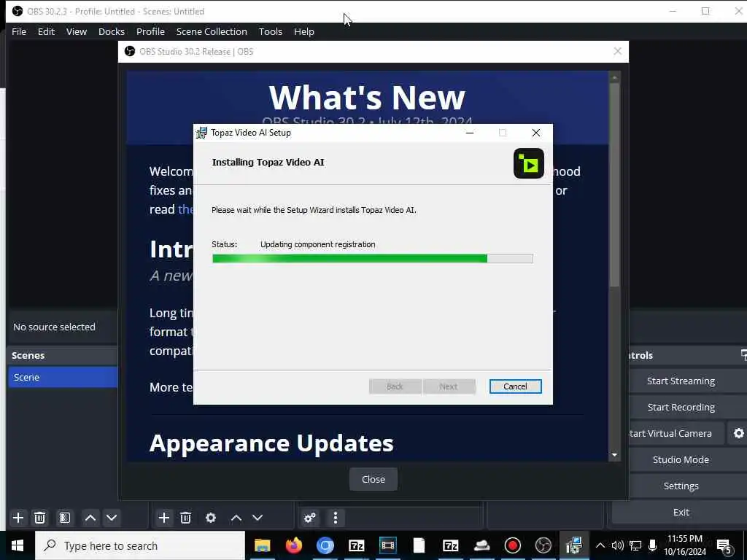Add a new scene with the Scenes plus icon
Image resolution: width=747 pixels, height=560 pixels.
pyautogui.click(x=18, y=518)
